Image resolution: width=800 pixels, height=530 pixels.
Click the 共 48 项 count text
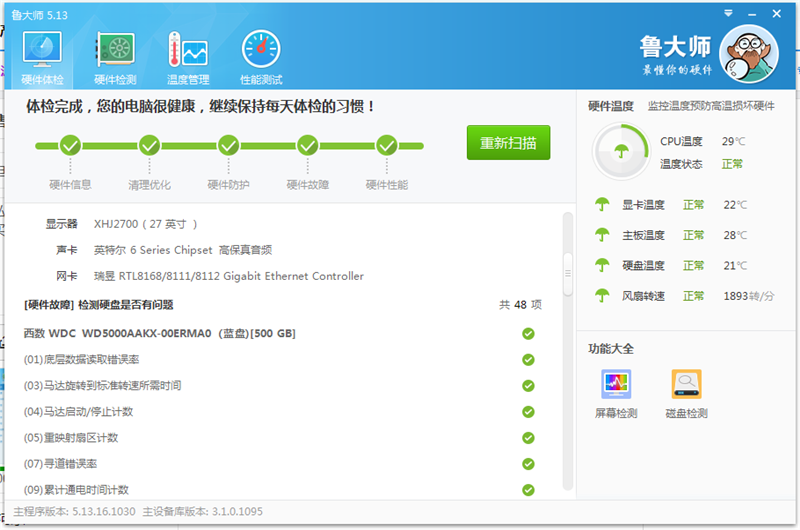(520, 305)
